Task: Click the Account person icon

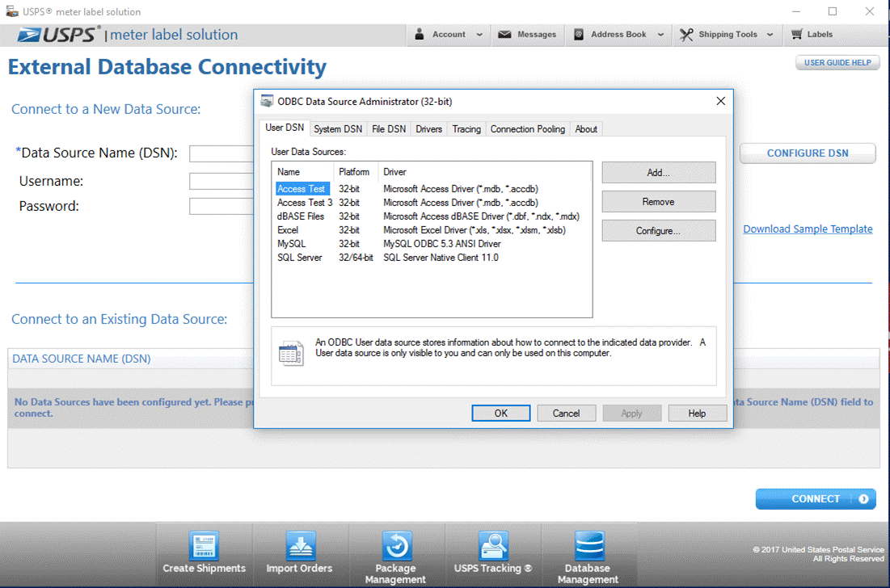Action: click(419, 34)
